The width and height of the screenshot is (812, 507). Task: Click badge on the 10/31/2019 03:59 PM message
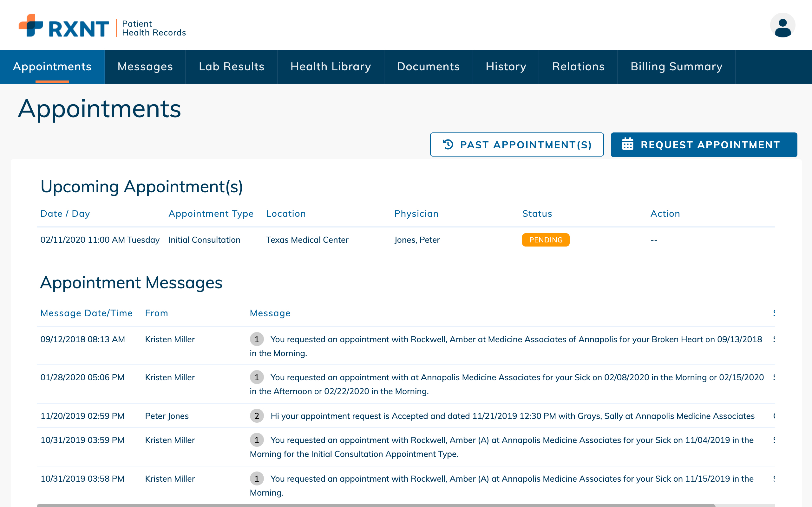point(257,440)
